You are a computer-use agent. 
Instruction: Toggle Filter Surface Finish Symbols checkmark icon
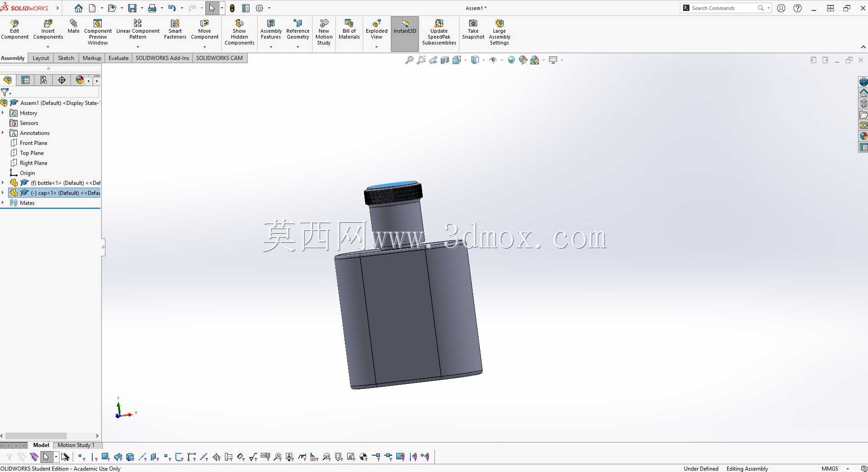coord(253,457)
